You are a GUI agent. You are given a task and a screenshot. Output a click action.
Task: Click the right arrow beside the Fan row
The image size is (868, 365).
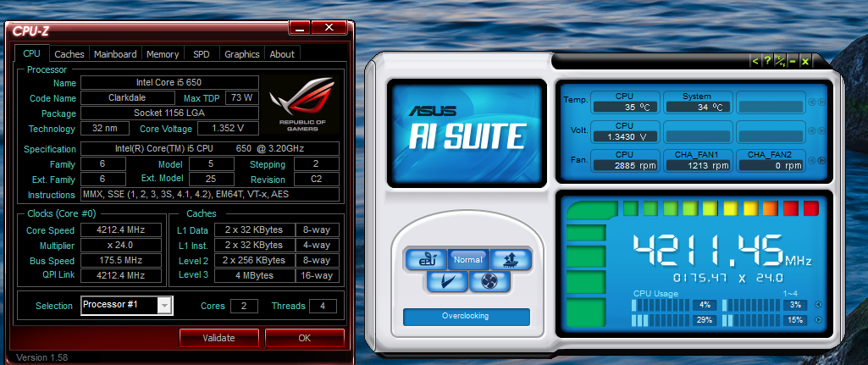point(821,161)
